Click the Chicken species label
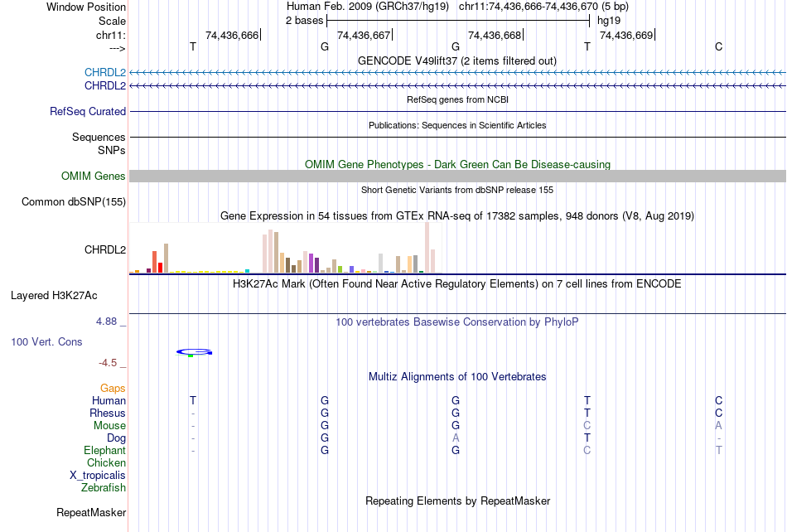 tap(106, 462)
